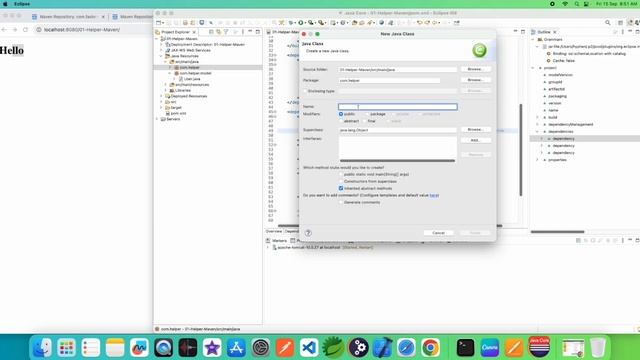This screenshot has height=360, width=640.
Task: Open Visual Studio Code from Dock
Action: click(x=309, y=348)
